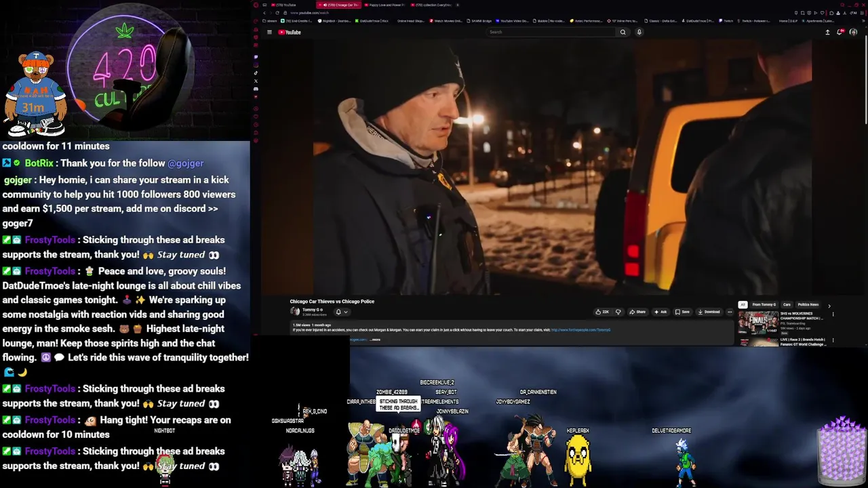Open the Twitch bookmark
868x488 pixels.
point(726,21)
